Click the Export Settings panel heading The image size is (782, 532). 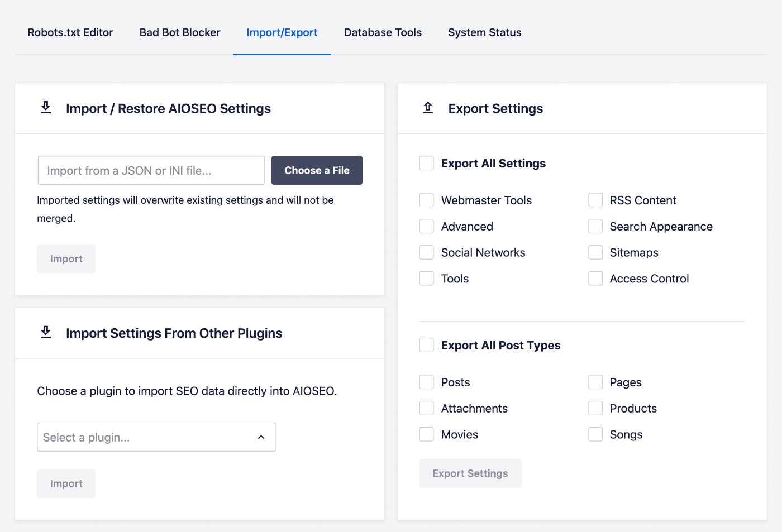[x=495, y=108]
